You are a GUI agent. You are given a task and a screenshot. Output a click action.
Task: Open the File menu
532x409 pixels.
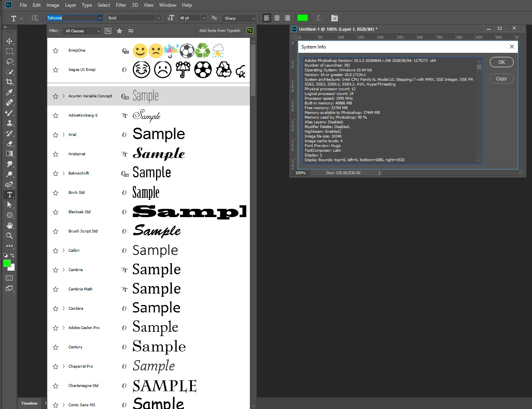[x=23, y=5]
